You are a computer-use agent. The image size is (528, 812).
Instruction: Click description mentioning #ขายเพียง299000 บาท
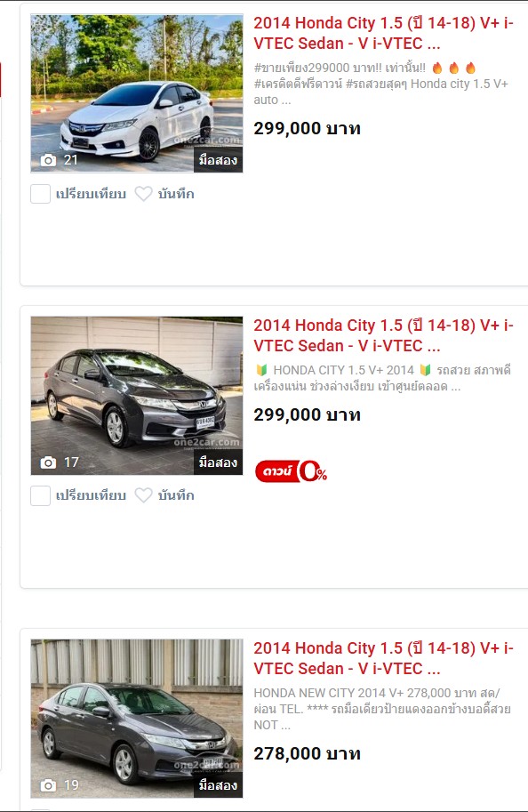click(381, 84)
